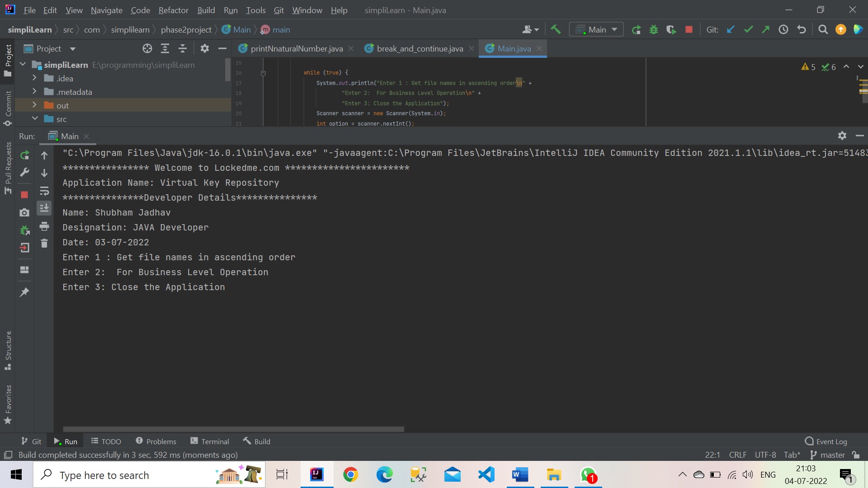The image size is (868, 488).
Task: Click the Build project hammer icon
Action: [x=556, y=30]
